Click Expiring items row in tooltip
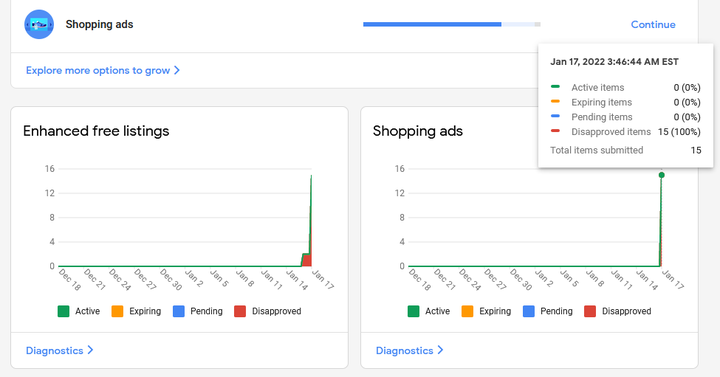 [x=625, y=102]
